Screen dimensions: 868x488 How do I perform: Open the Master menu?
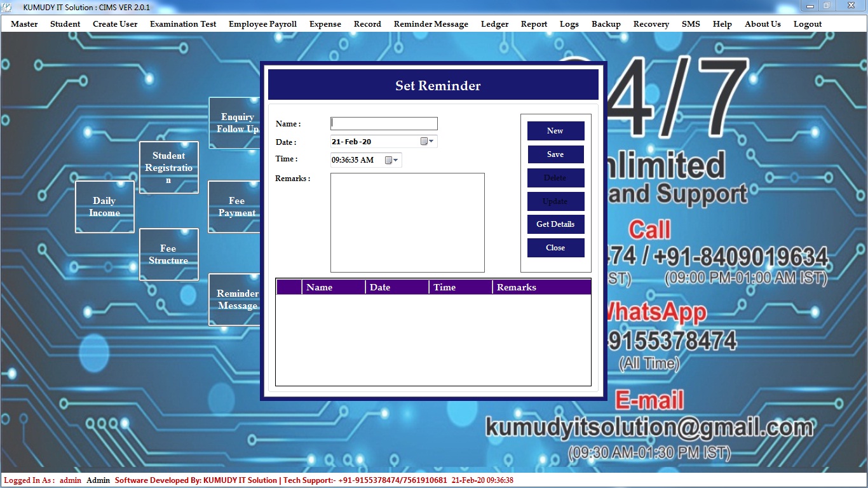(x=24, y=24)
